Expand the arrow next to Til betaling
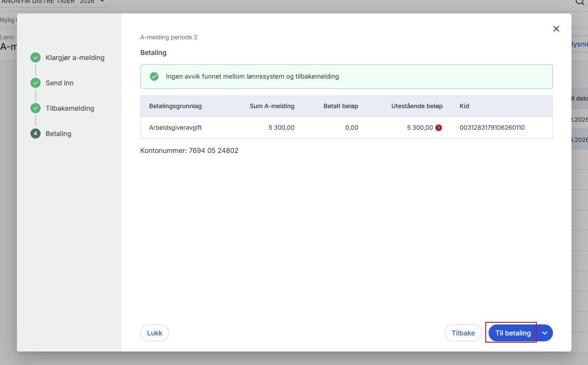 [x=545, y=333]
